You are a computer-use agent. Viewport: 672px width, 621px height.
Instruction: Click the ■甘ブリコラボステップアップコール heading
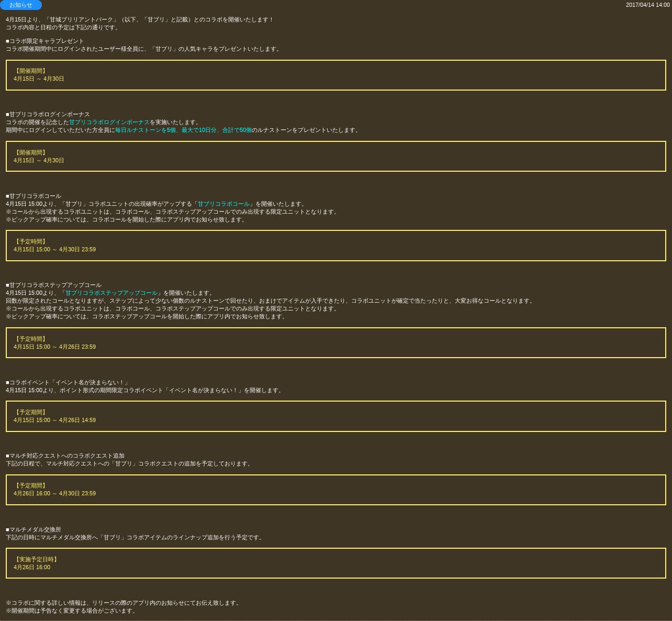click(x=53, y=285)
